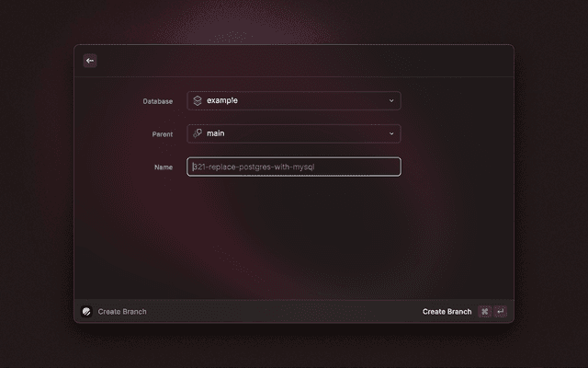The image size is (588, 368).
Task: Click the branch icon beside main
Action: pyautogui.click(x=197, y=133)
